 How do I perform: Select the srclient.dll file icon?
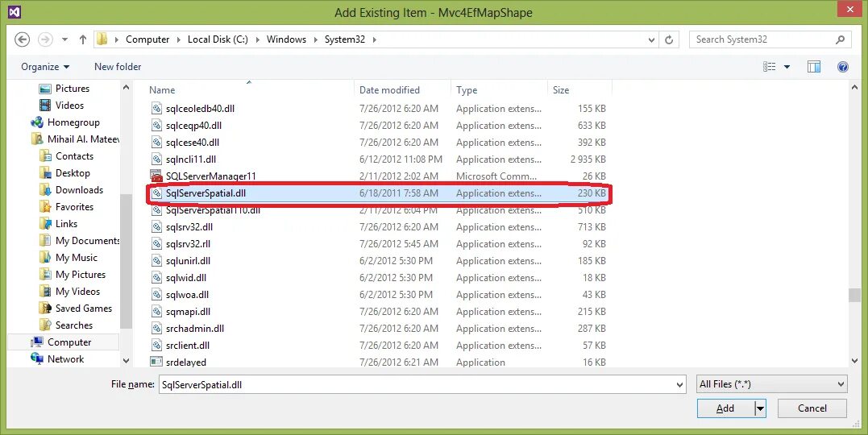tap(156, 346)
